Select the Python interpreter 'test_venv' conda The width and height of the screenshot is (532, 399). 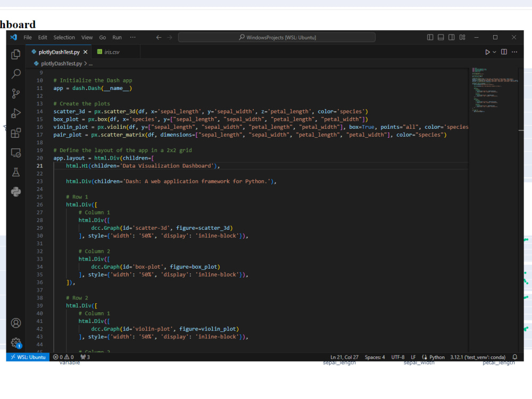point(478,357)
